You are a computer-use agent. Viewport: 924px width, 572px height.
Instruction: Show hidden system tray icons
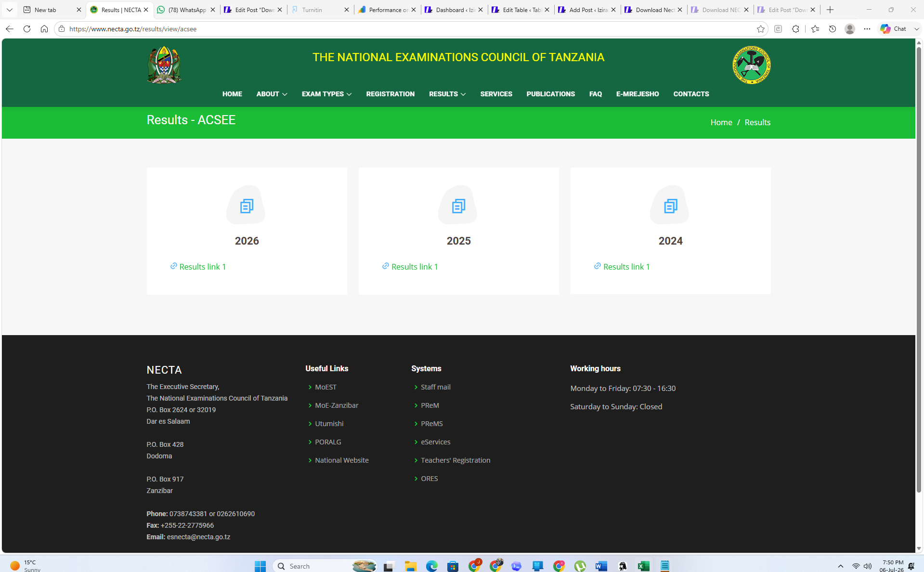pos(840,566)
